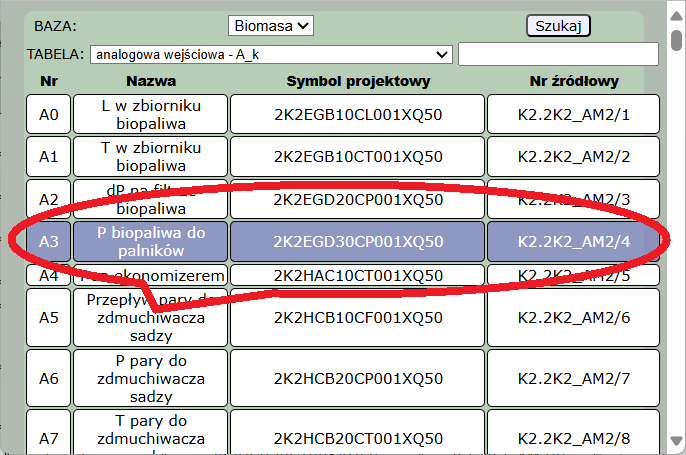The height and width of the screenshot is (455, 686).
Task: Pick the A6 row number cell
Action: tap(49, 379)
